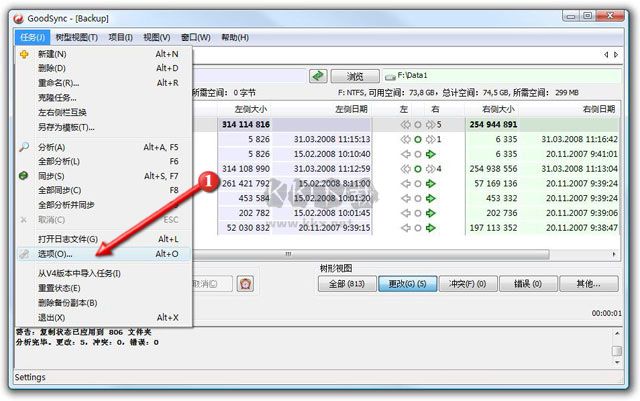The image size is (640, 401).
Task: Choose 全部同步(C) menu item
Action: point(104,190)
